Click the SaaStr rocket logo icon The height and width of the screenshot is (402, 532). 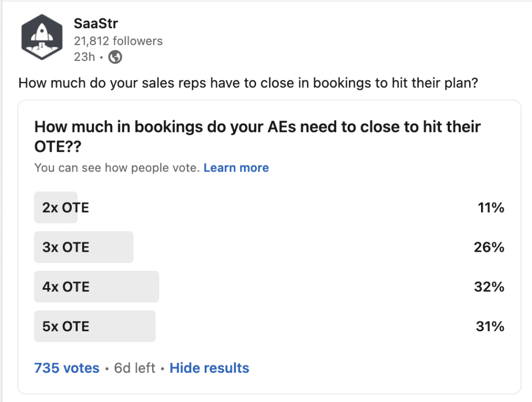tap(42, 35)
